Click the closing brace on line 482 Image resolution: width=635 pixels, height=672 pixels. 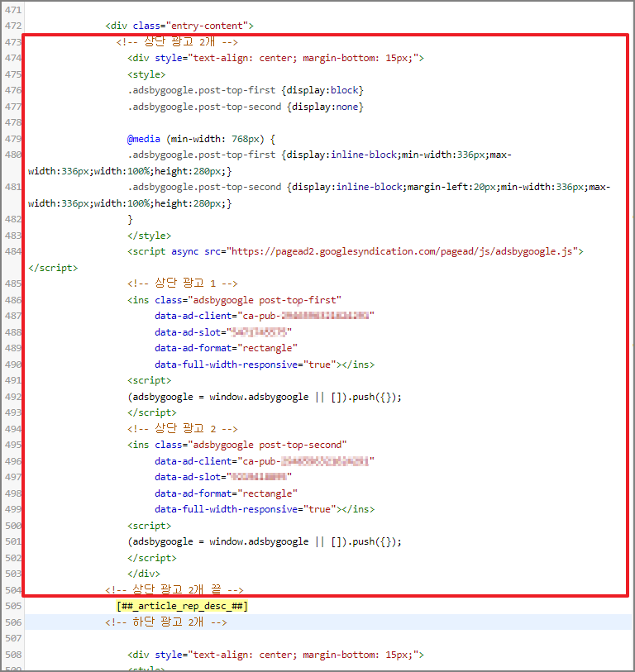(x=131, y=219)
